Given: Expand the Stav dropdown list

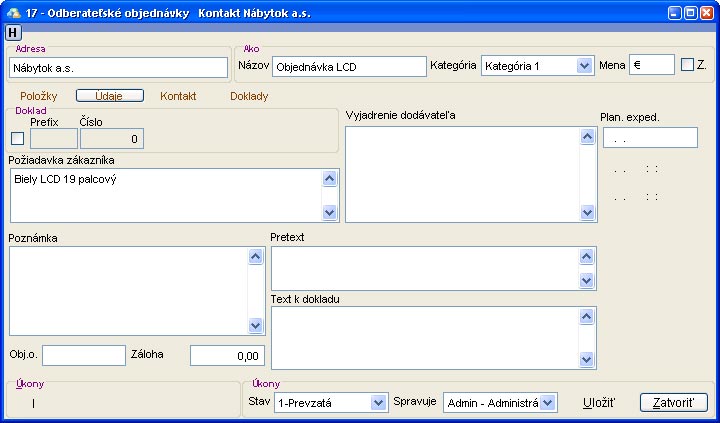Looking at the screenshot, I should coord(378,403).
